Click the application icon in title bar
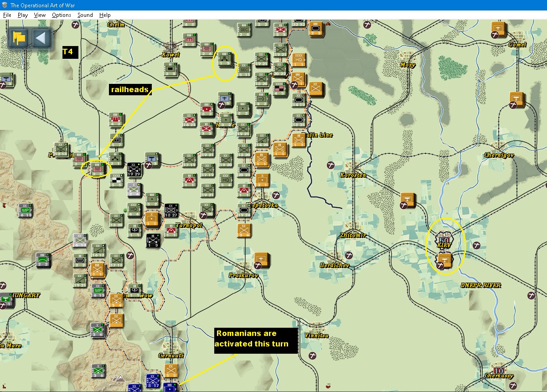 click(4, 5)
